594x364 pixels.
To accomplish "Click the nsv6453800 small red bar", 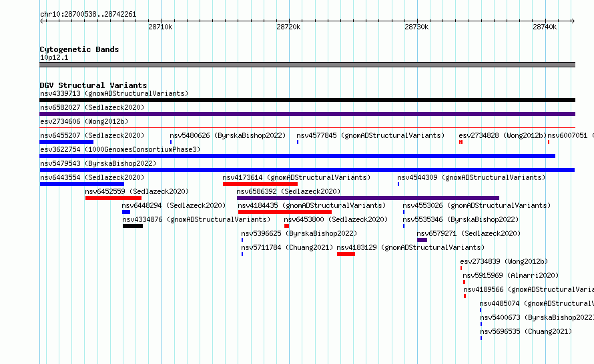I will point(286,226).
